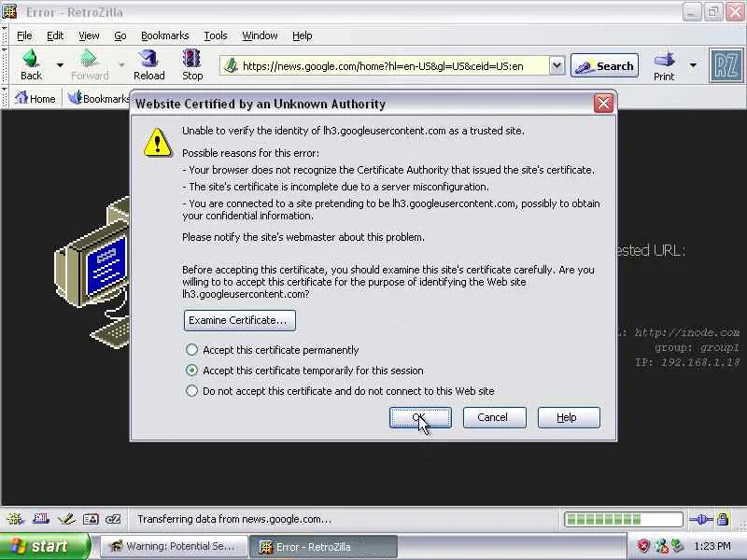Click the yellow warning icon in the dialog
This screenshot has height=560, width=747.
(x=157, y=143)
